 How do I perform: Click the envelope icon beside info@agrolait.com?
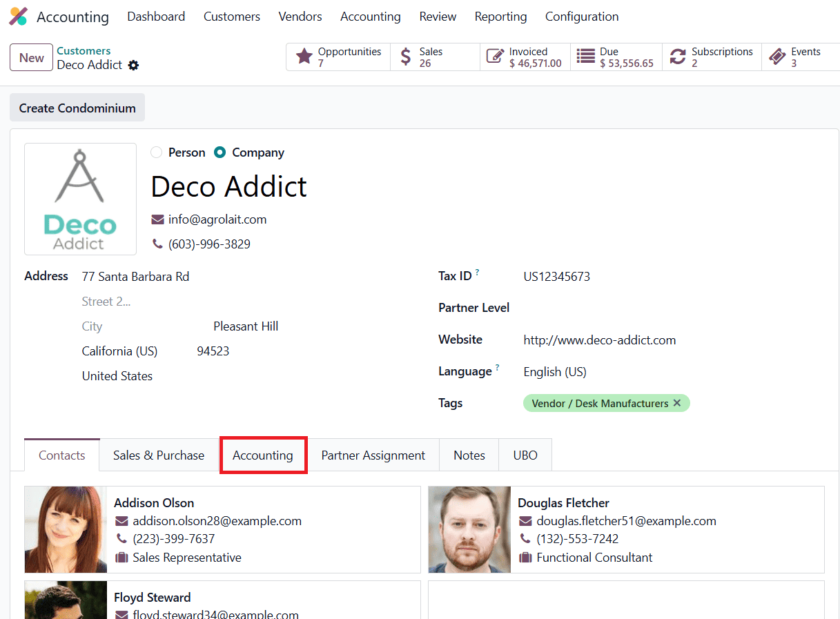click(157, 219)
